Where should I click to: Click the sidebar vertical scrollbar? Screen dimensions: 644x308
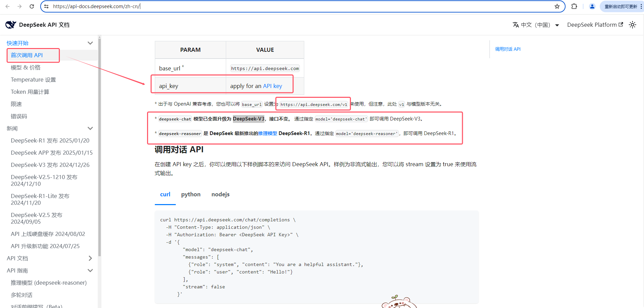(99, 146)
